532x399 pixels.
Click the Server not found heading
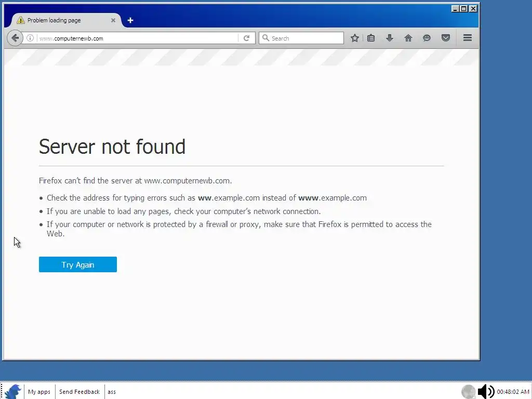(112, 147)
